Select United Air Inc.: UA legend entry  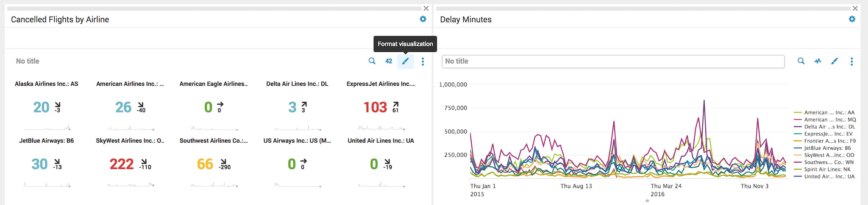[824, 177]
